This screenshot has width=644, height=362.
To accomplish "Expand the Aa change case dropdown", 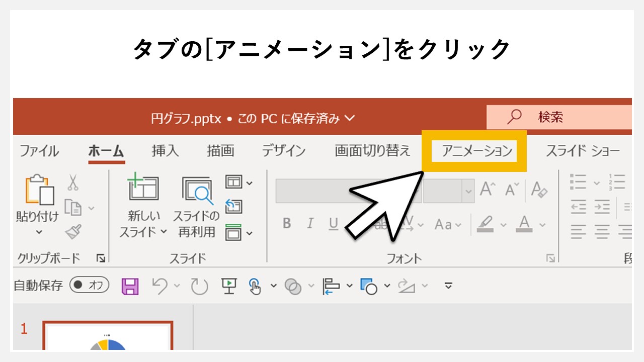I will pos(457,223).
